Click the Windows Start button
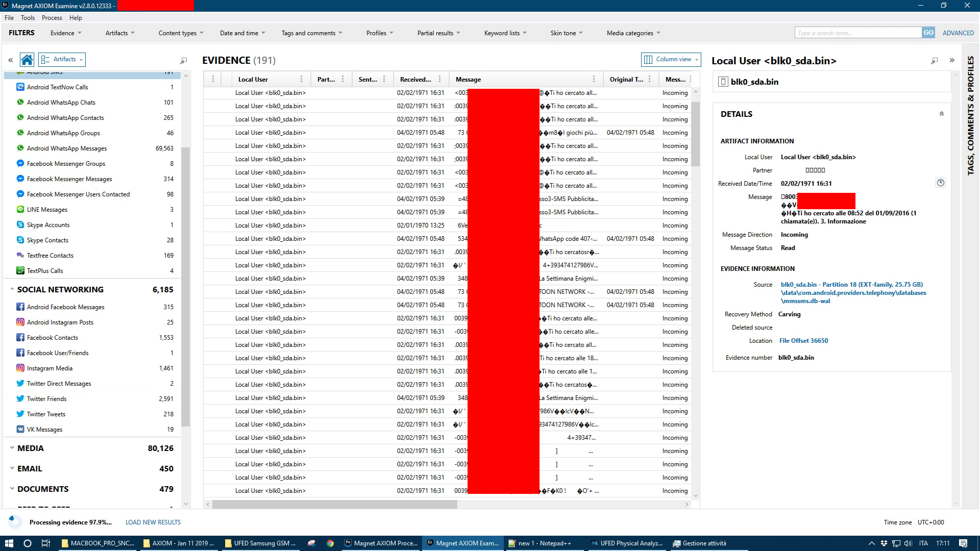Screen dimensions: 980x551 [x=9, y=543]
